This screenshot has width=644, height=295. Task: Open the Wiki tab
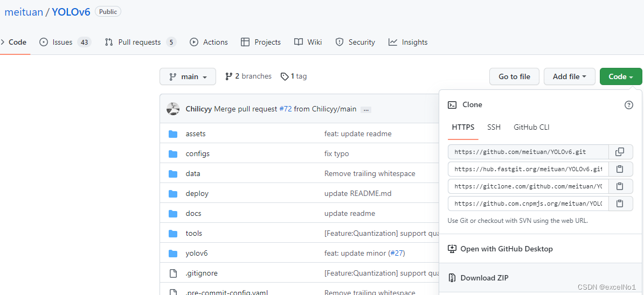[x=308, y=42]
